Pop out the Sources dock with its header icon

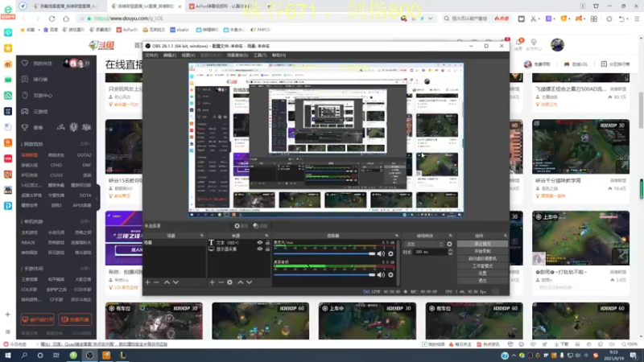click(x=266, y=236)
